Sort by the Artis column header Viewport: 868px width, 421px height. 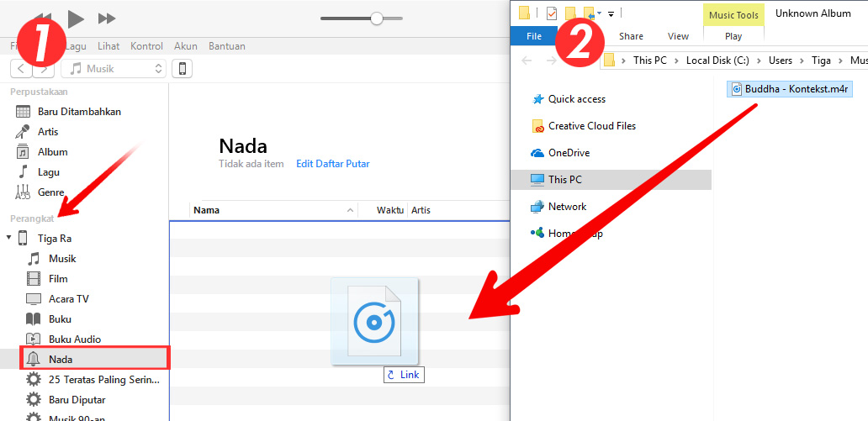(x=421, y=210)
